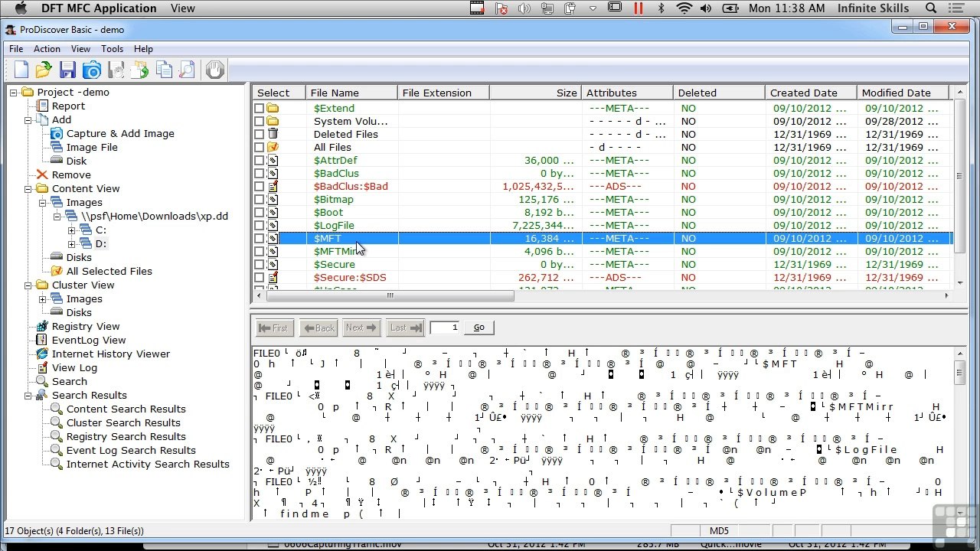Screen dimensions: 980x551
Task: Tick the checkbox for the $Bitmap row
Action: (260, 200)
